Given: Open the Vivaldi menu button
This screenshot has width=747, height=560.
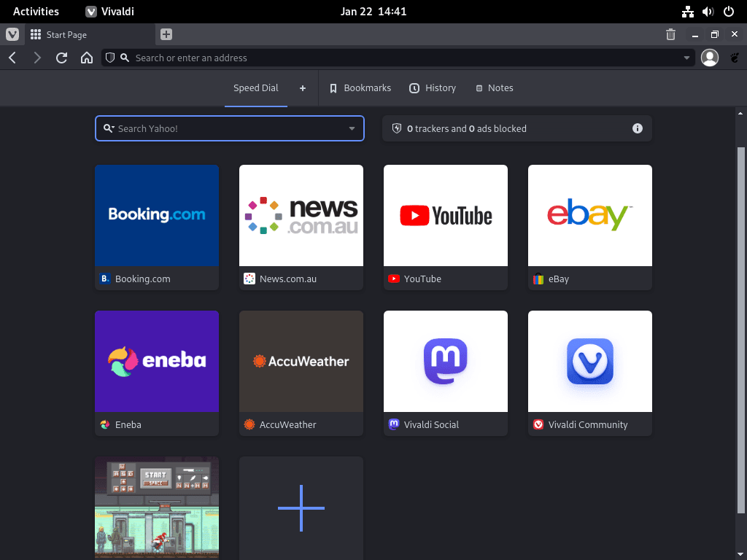Looking at the screenshot, I should [x=12, y=34].
